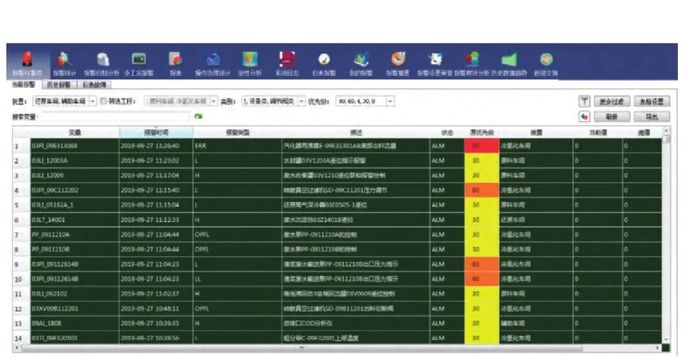Select the LL alarm type cell in row 10
Screen dimensions: 700x360
[x=238, y=279]
